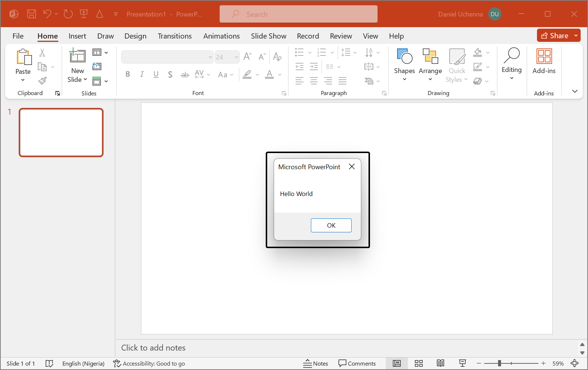This screenshot has height=370, width=588.
Task: Click the Add-ins icon
Action: pyautogui.click(x=544, y=61)
